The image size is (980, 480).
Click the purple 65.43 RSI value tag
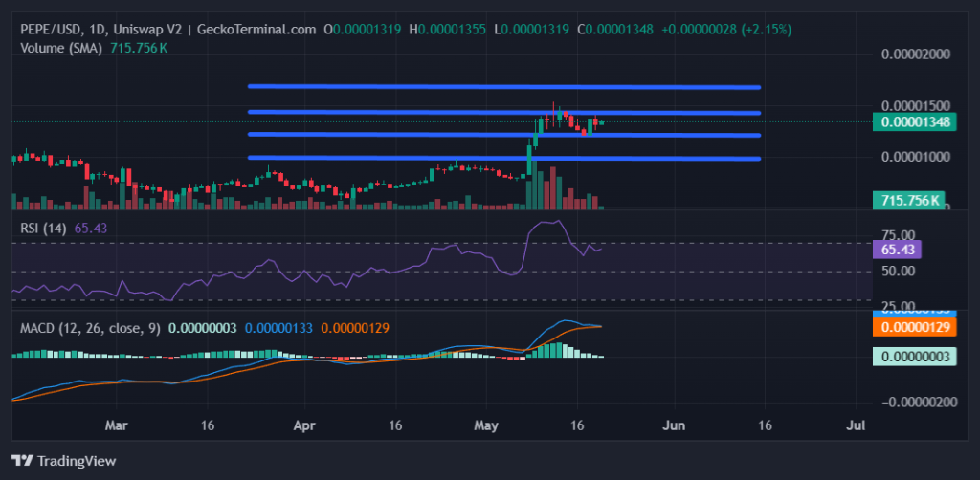click(x=898, y=251)
